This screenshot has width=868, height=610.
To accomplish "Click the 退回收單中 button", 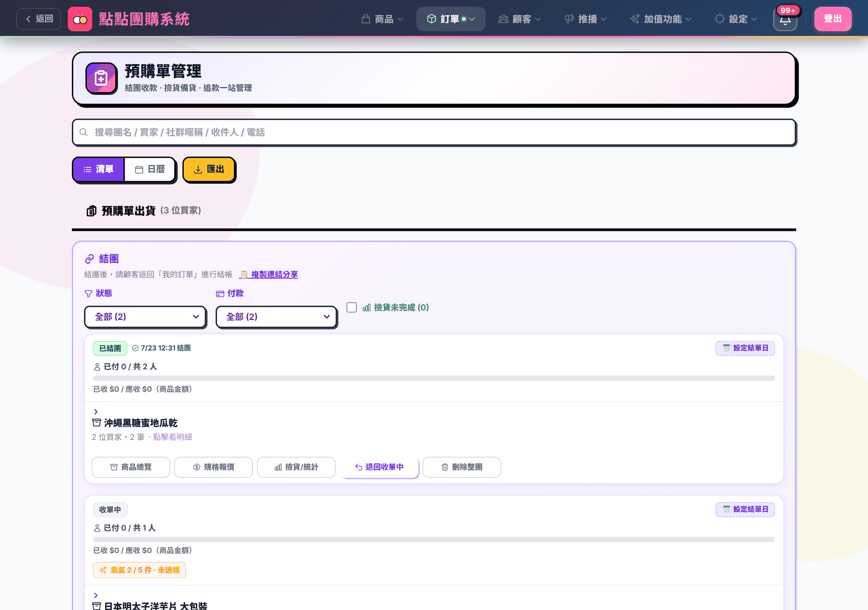I will click(x=380, y=467).
